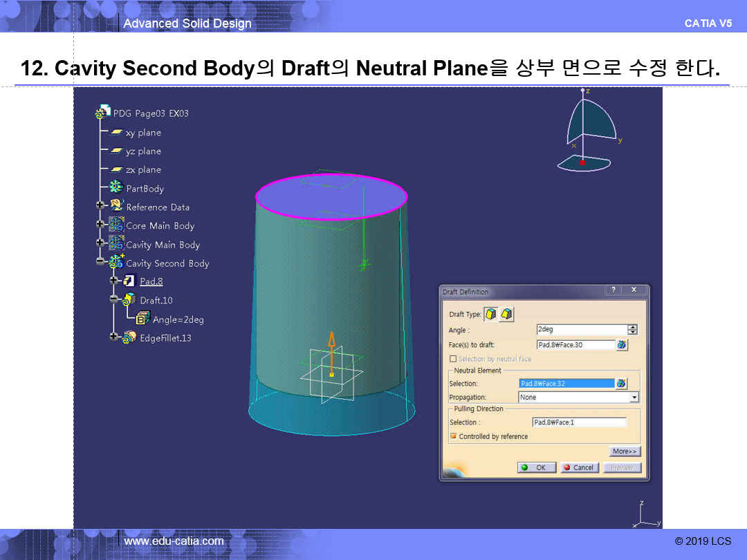
Task: Click the More>> button
Action: 625,451
